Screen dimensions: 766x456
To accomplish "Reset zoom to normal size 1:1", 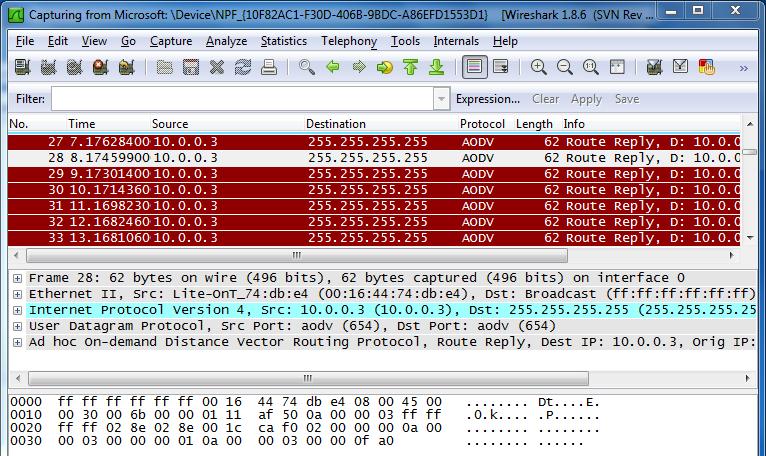I will pos(591,67).
